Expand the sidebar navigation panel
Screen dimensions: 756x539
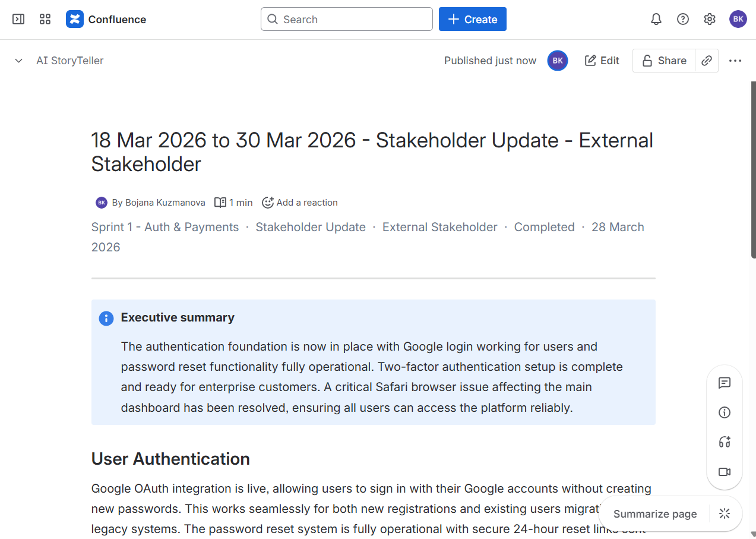tap(18, 19)
